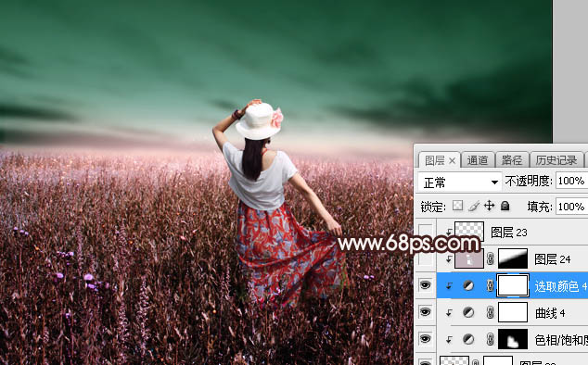Screen dimensions: 588x365
Task: Click the mask link chain on 图层 24
Action: (x=490, y=259)
